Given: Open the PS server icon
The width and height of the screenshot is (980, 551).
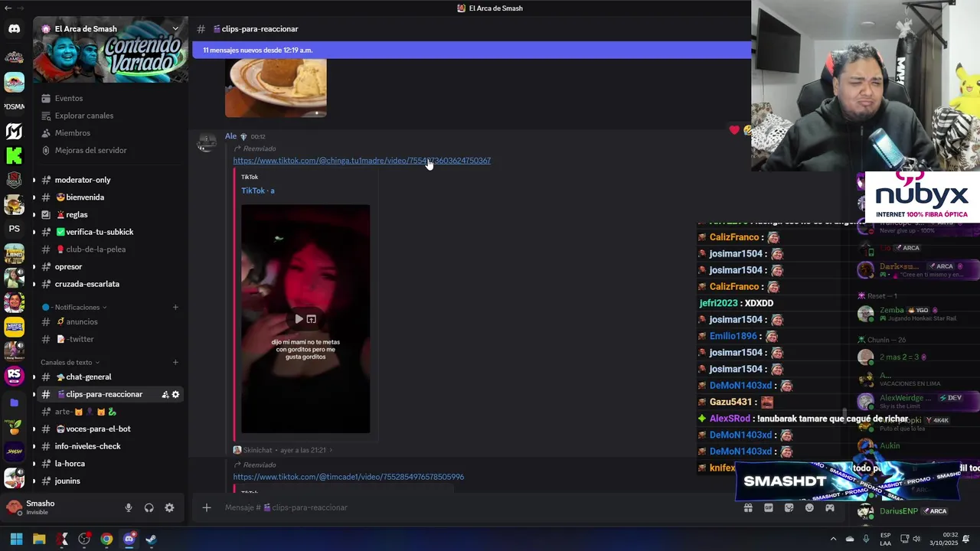Looking at the screenshot, I should (14, 229).
